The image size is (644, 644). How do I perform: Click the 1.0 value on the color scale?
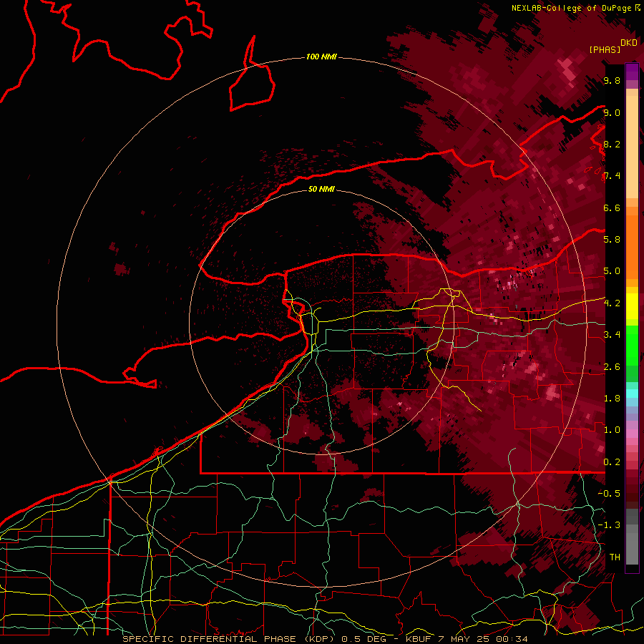[612, 430]
